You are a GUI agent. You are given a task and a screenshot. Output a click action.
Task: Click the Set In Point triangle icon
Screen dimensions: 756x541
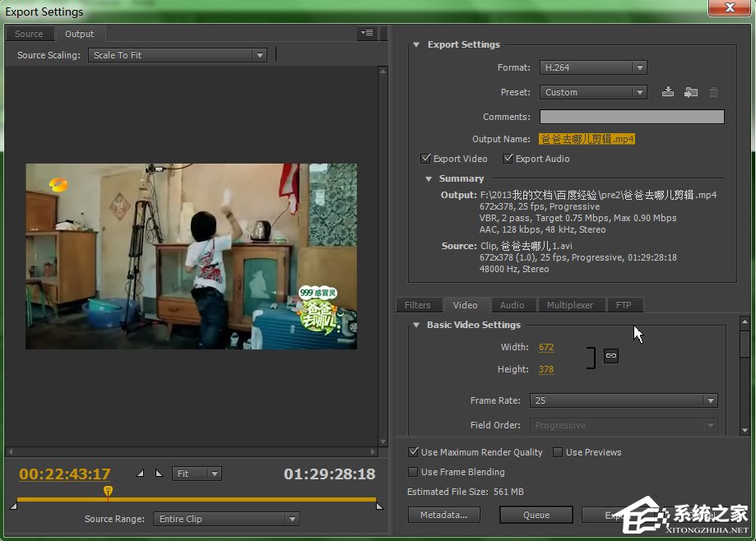tap(139, 474)
